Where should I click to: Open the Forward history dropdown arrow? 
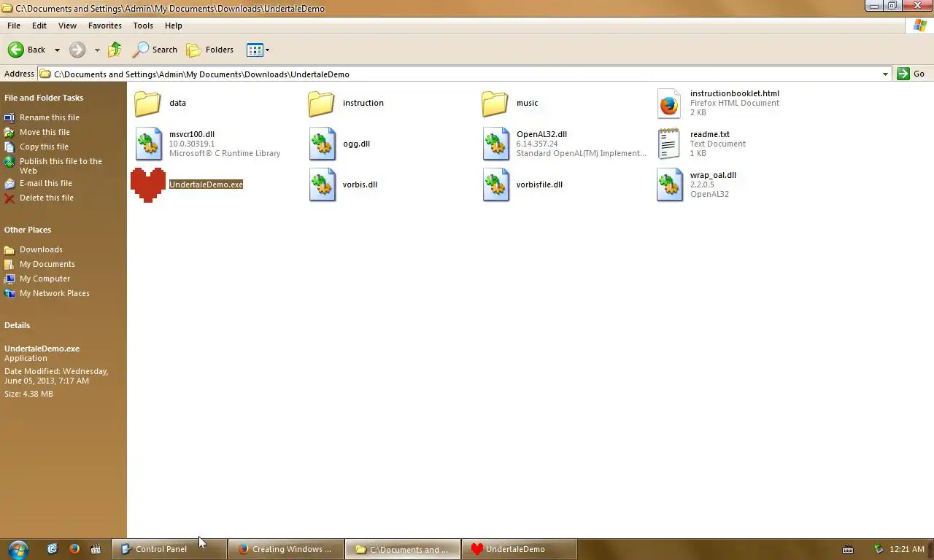coord(97,50)
